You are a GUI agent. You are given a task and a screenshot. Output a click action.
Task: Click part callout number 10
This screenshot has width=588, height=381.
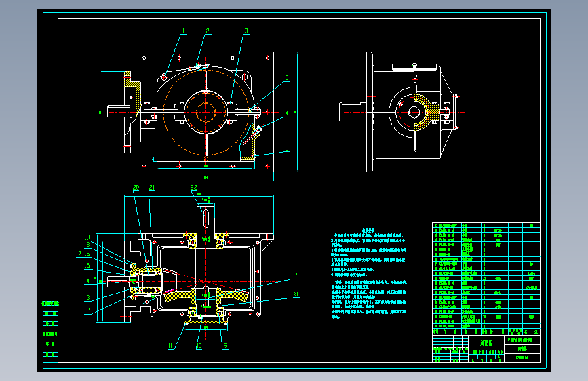click(x=199, y=346)
